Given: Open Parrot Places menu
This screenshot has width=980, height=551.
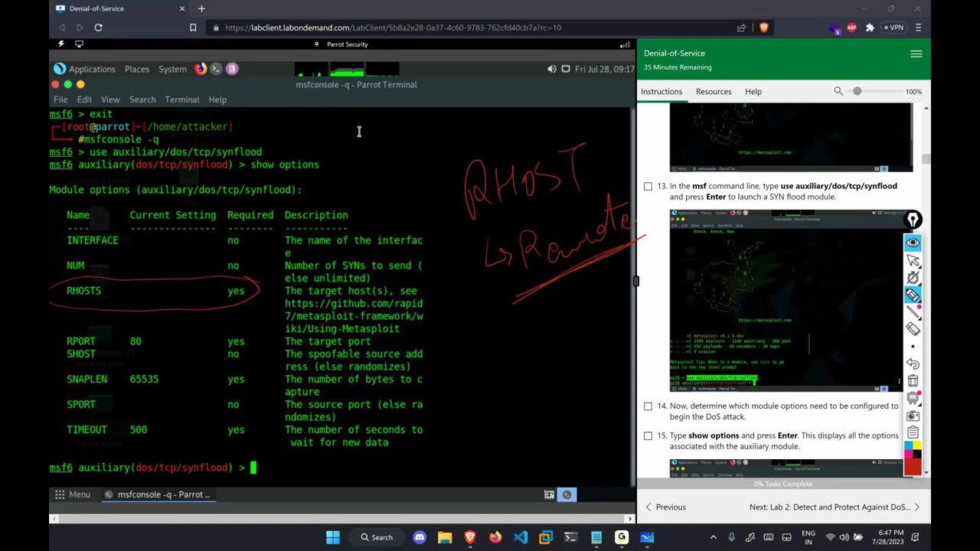Looking at the screenshot, I should point(137,69).
